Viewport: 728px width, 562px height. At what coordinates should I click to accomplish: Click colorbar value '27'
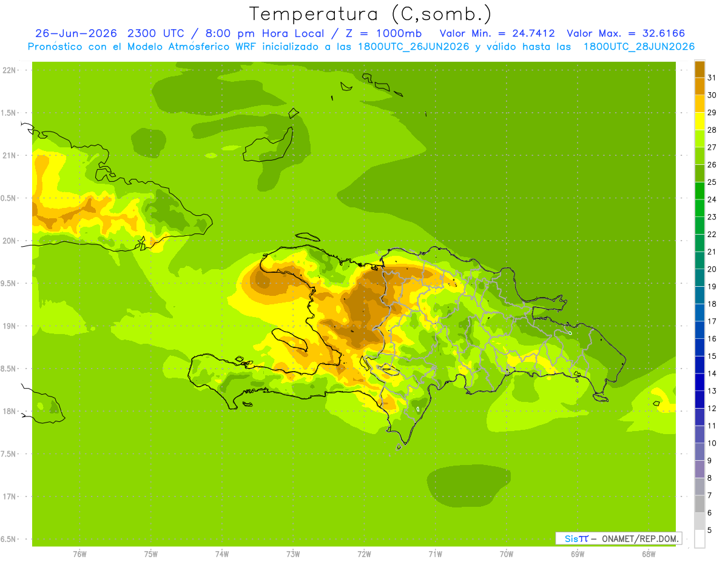click(712, 147)
